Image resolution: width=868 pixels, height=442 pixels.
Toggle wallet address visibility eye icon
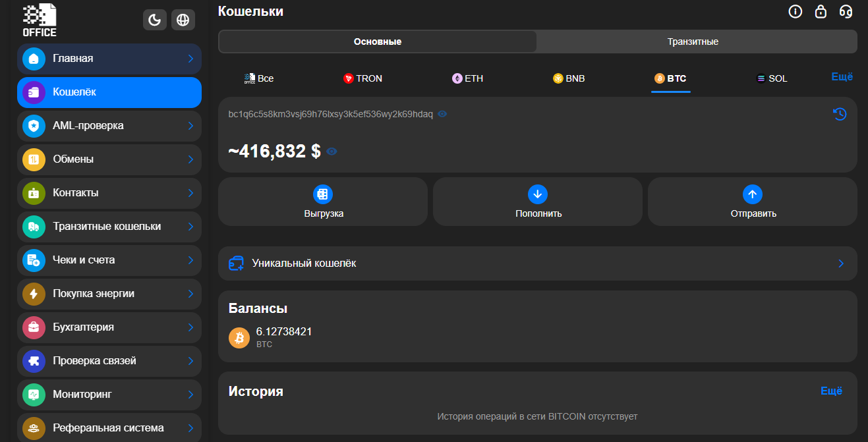pyautogui.click(x=442, y=114)
